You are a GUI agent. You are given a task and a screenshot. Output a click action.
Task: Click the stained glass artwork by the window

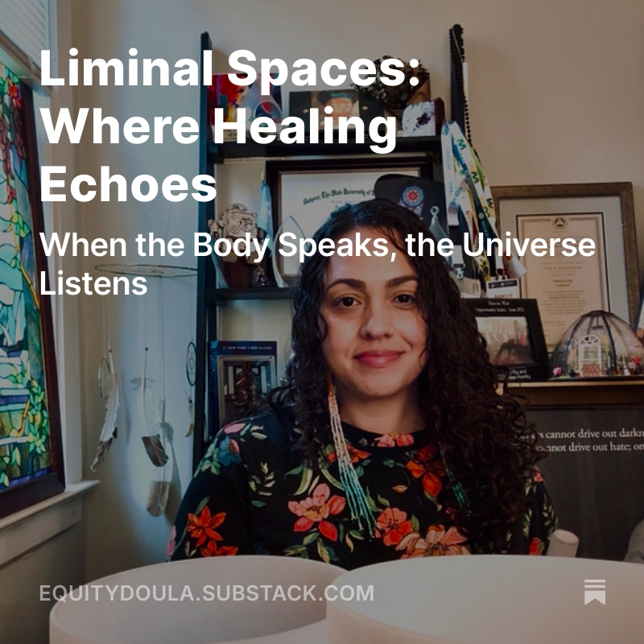25,283
